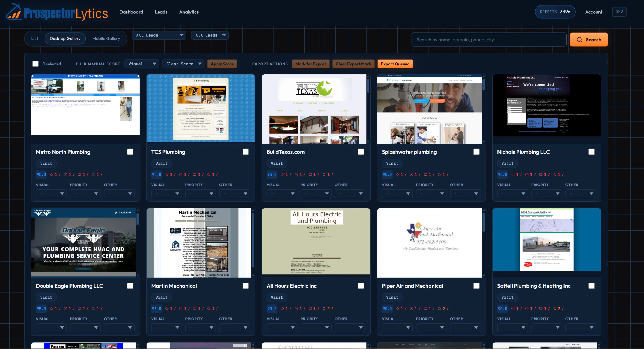Viewport: 644px width, 349px height.
Task: Click magnifier icon on Splashwater plumbing card
Action: point(440,175)
